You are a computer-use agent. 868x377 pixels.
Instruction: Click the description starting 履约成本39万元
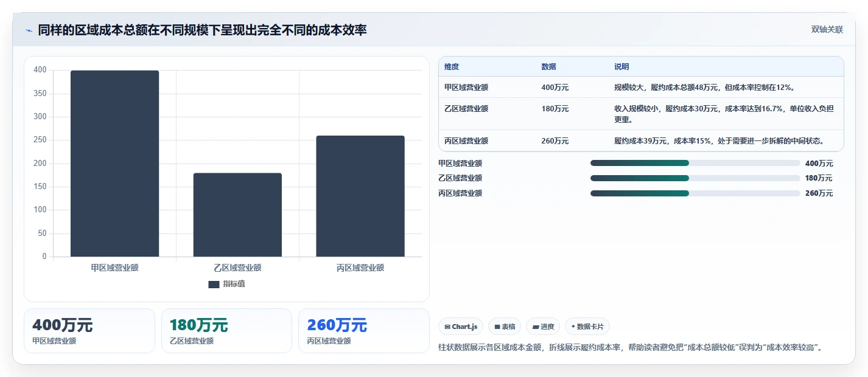pyautogui.click(x=719, y=141)
